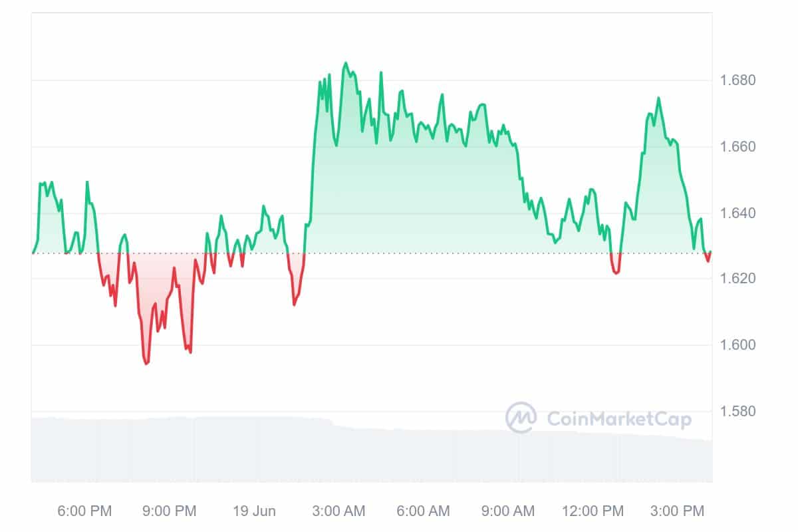Click the lowest red dip of the price line
798x532 pixels.
click(146, 363)
